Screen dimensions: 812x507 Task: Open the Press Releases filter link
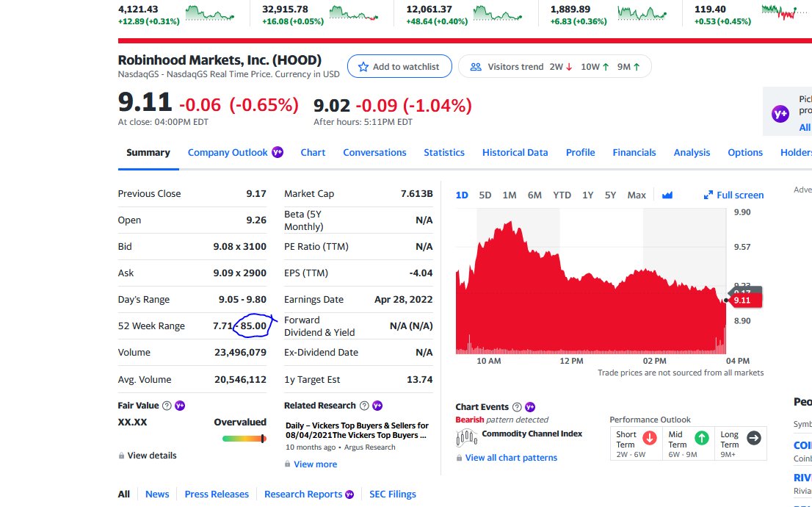217,494
